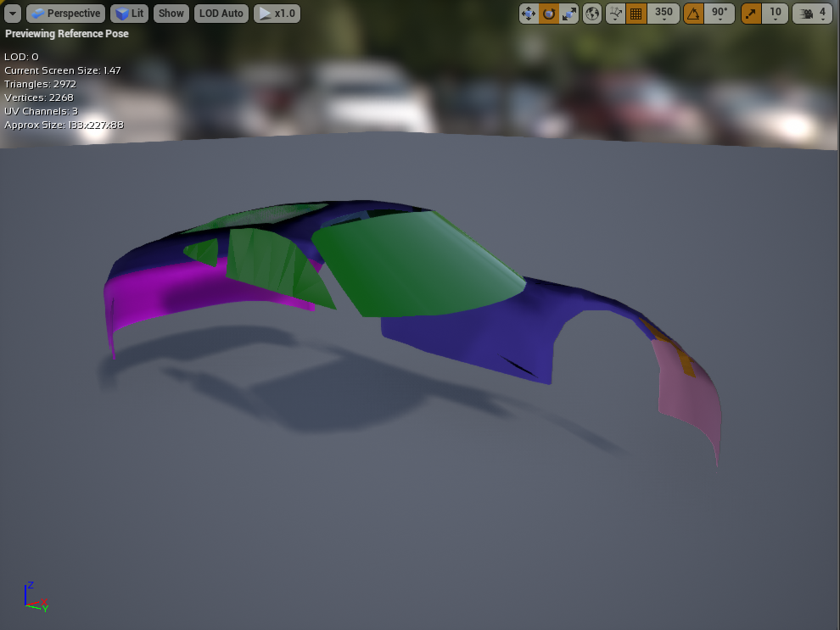The width and height of the screenshot is (840, 630).
Task: Select the rotate transform tool
Action: [549, 14]
